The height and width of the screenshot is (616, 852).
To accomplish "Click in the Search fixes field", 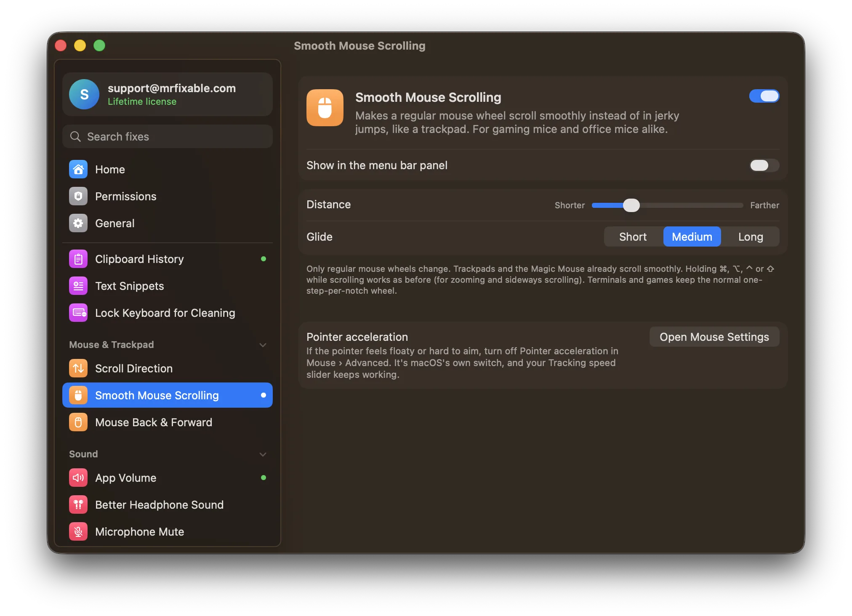I will point(168,137).
